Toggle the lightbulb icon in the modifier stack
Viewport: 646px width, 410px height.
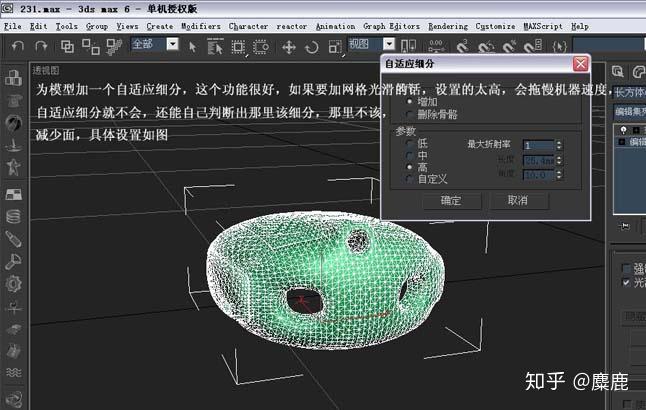click(x=623, y=130)
